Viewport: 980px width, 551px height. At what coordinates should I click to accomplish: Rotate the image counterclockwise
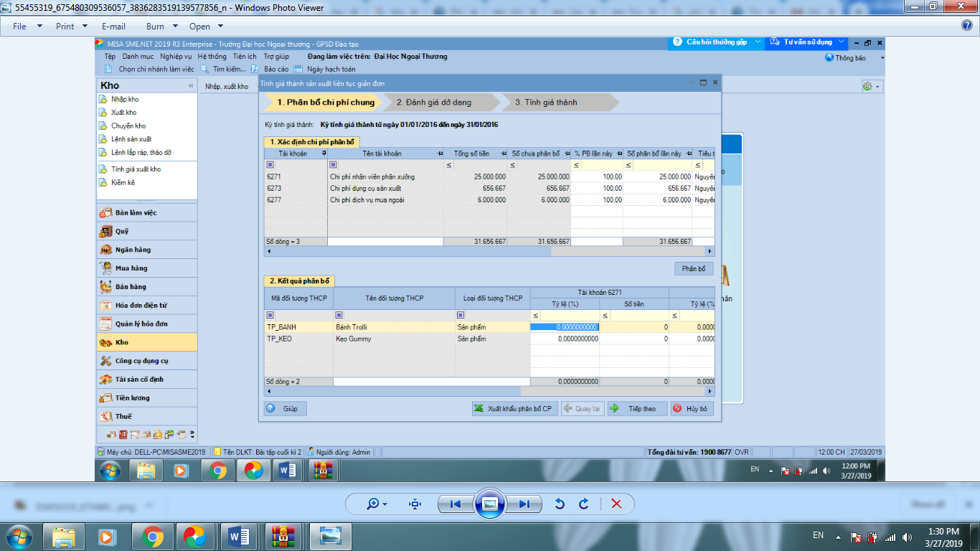[x=560, y=504]
